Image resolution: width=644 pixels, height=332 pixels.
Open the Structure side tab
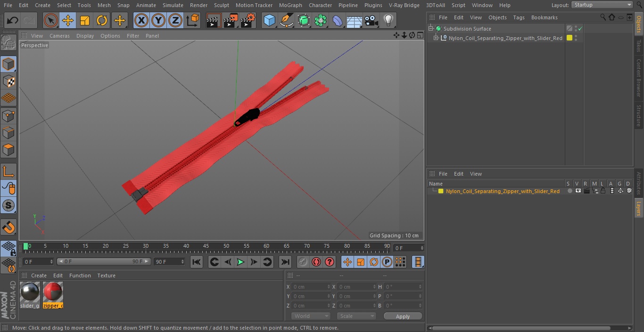[639, 115]
